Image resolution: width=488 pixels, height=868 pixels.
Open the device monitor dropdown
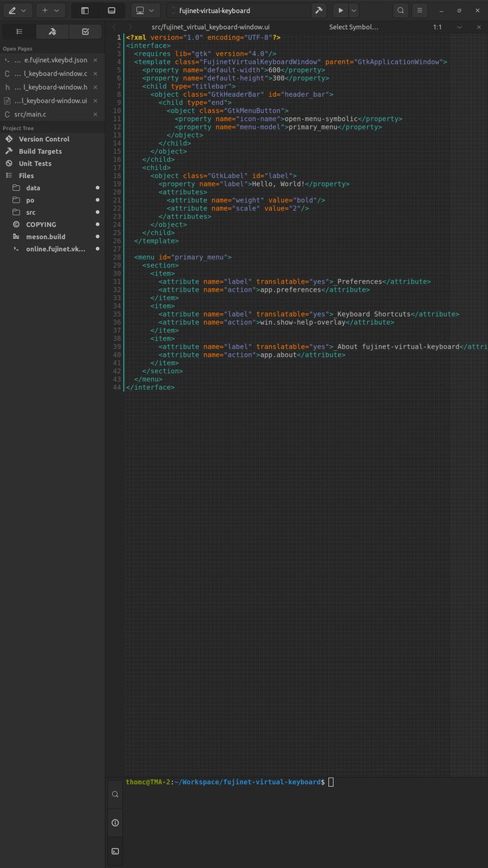coord(147,11)
